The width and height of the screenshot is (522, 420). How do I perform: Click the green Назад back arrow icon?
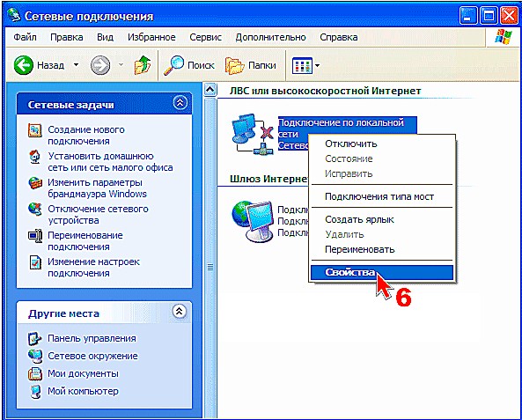click(x=24, y=65)
